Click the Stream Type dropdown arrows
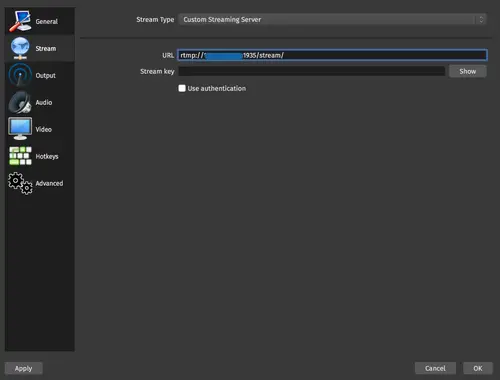This screenshot has width=500, height=380. 481,19
